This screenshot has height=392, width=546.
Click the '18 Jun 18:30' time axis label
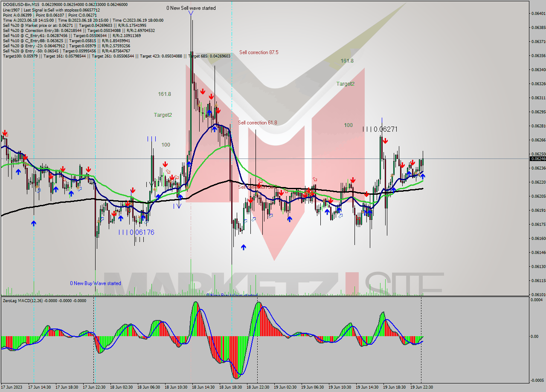[x=231, y=387]
